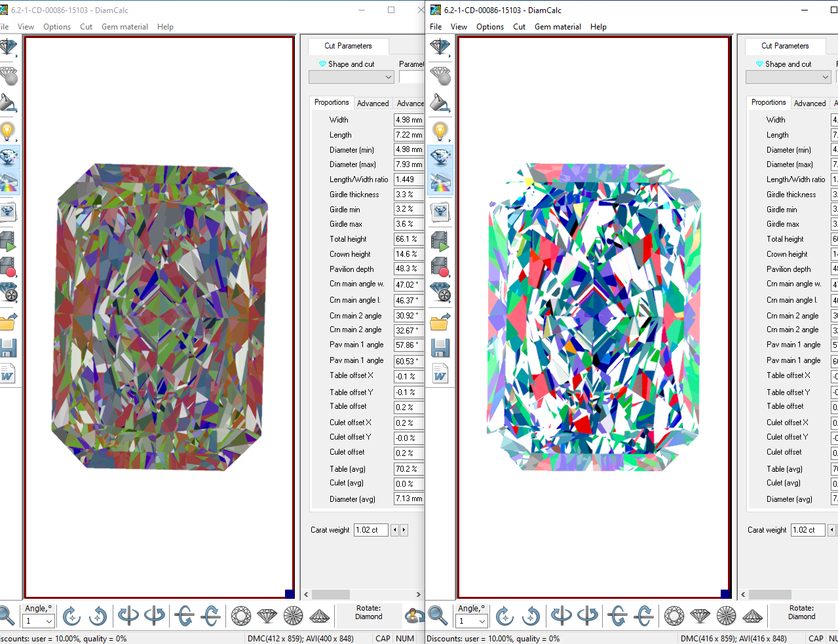
Task: Click Table (avg) field 70.2 % in left window
Action: [x=409, y=469]
